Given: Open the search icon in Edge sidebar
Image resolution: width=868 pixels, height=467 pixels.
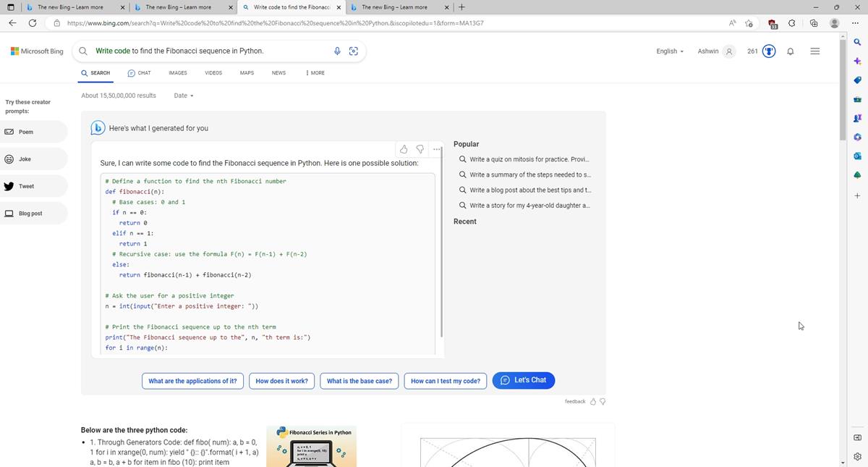Looking at the screenshot, I should click(857, 42).
